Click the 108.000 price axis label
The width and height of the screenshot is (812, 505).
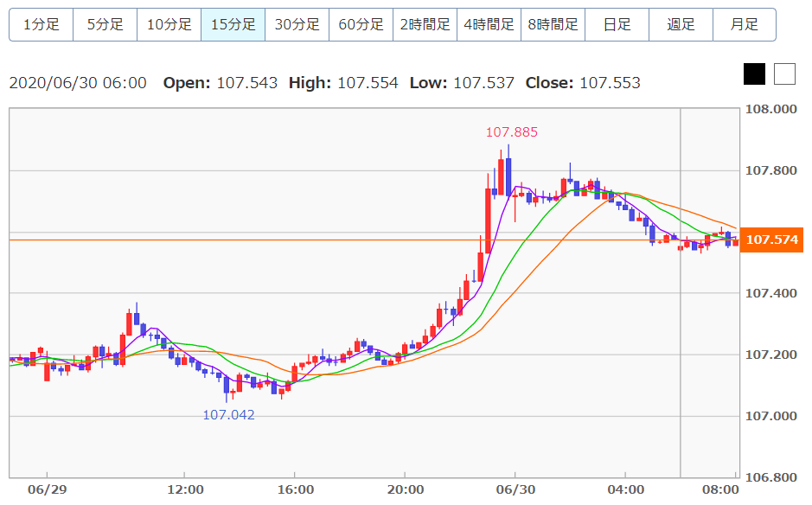coord(771,109)
